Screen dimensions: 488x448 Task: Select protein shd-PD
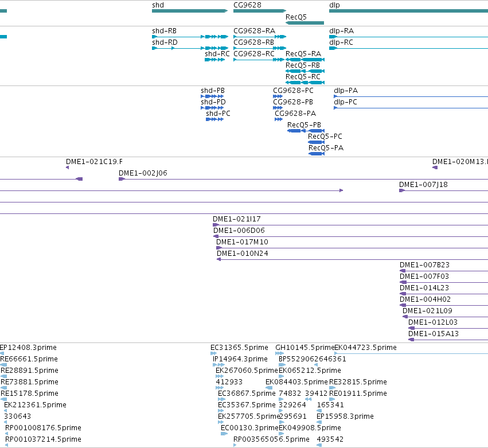(x=212, y=108)
